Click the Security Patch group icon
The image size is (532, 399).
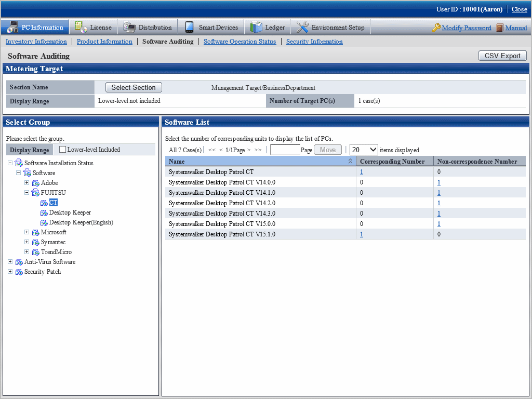pos(19,272)
